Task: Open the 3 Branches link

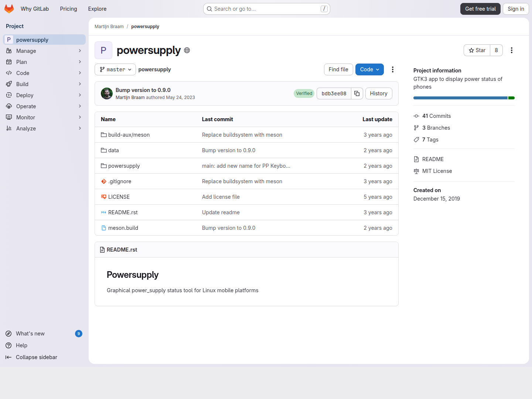Action: coord(436,128)
